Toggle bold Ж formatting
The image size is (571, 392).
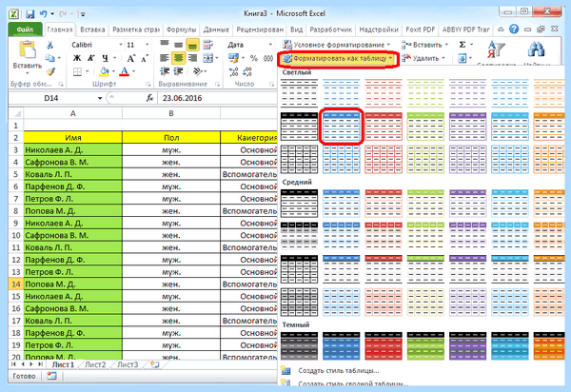tap(77, 58)
